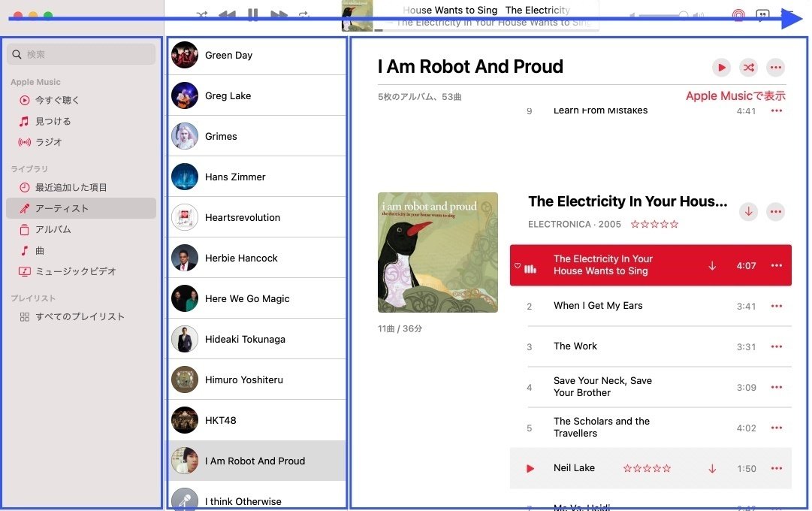This screenshot has height=511, width=812.
Task: Open more options for the highlighted playing track
Action: point(776,265)
